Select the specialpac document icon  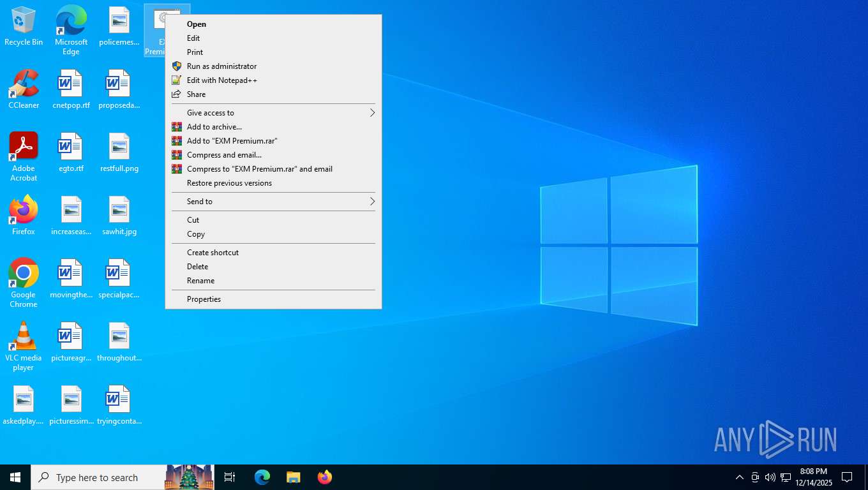pyautogui.click(x=119, y=279)
